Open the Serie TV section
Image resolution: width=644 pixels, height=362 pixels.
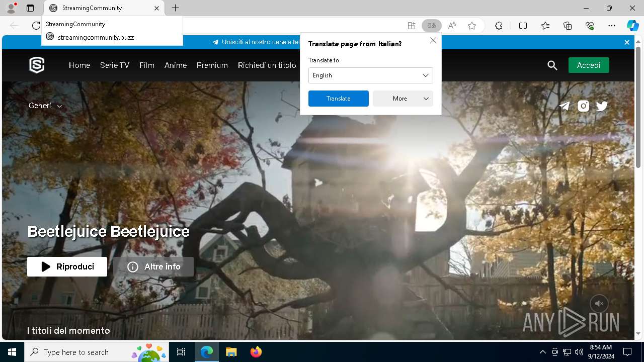pos(115,65)
